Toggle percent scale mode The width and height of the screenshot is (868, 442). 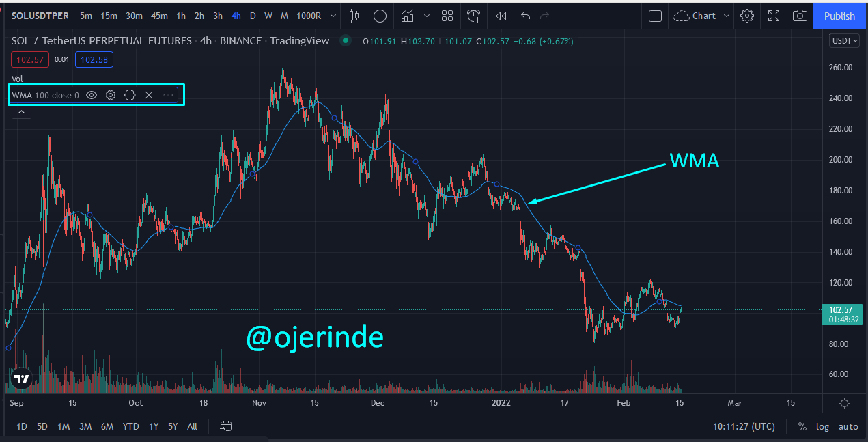tap(802, 426)
